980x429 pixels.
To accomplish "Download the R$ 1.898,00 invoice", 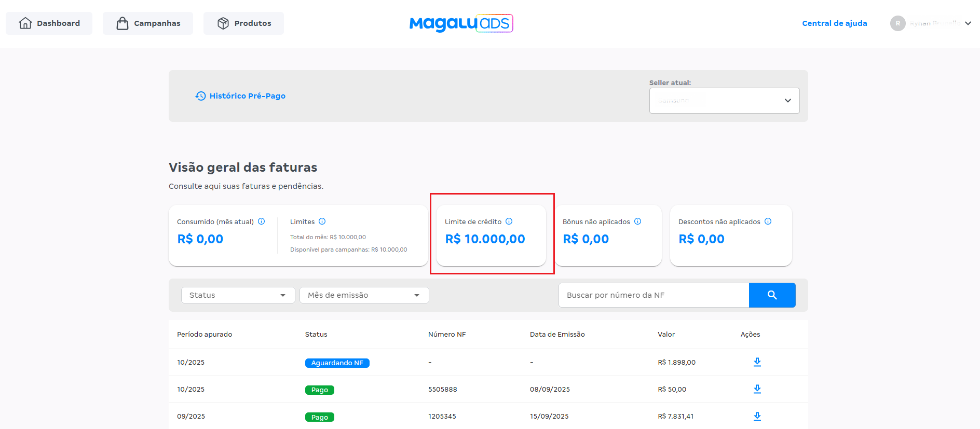I will coord(757,362).
